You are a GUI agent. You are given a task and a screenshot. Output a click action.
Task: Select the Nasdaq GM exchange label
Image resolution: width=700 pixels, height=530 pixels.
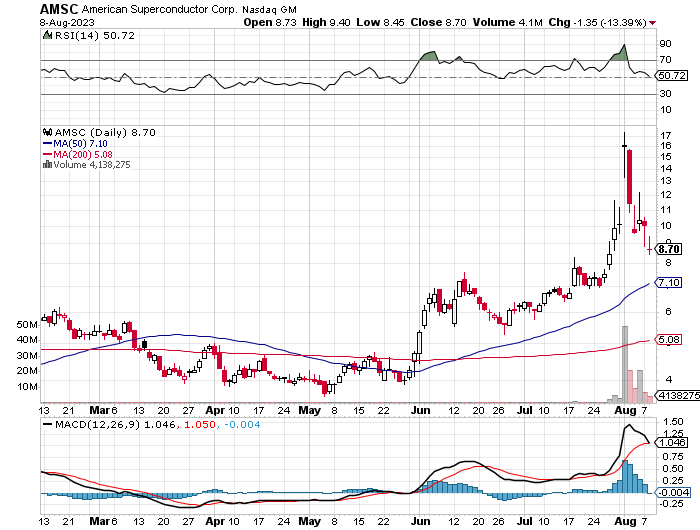click(x=270, y=9)
